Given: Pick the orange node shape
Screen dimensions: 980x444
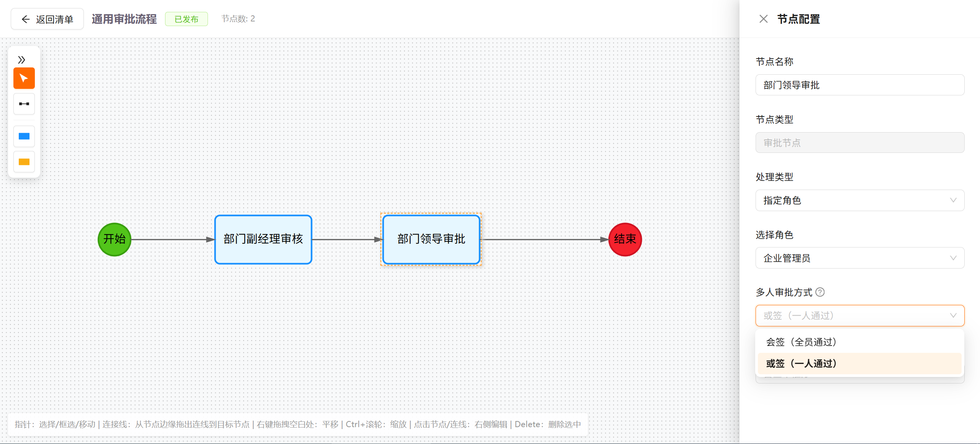Looking at the screenshot, I should point(24,162).
